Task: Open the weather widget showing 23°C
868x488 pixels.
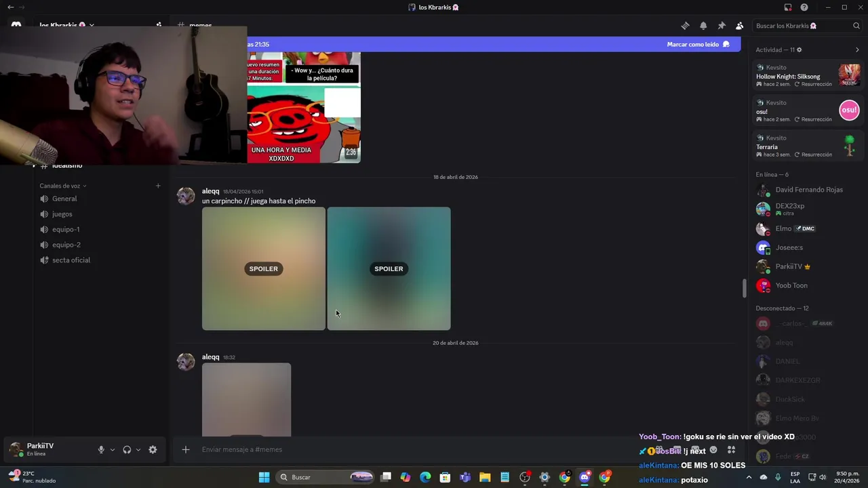Action: 33,477
